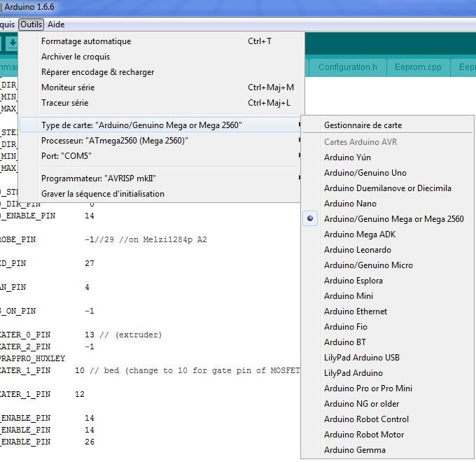Choose Graver la séquence d'initialisation

pyautogui.click(x=160, y=194)
